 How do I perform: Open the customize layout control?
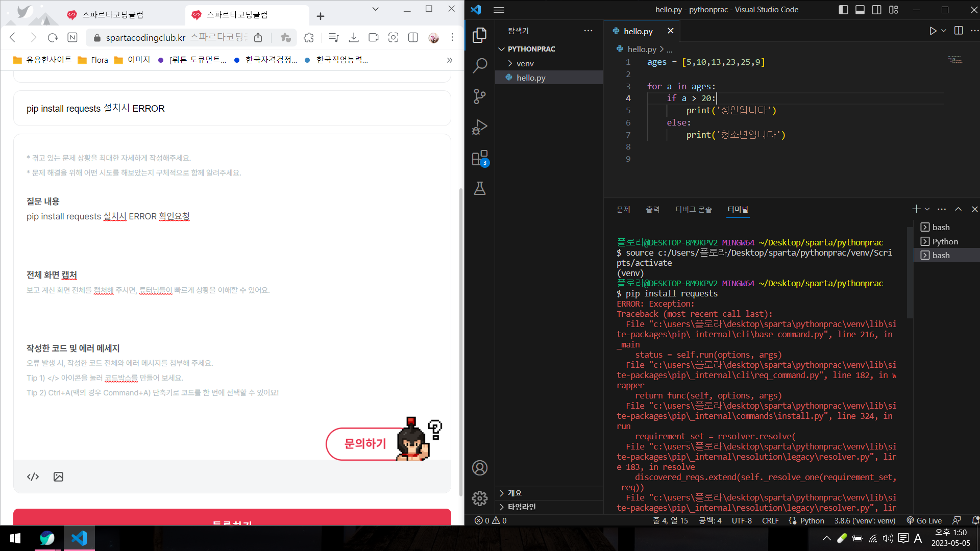click(x=893, y=10)
